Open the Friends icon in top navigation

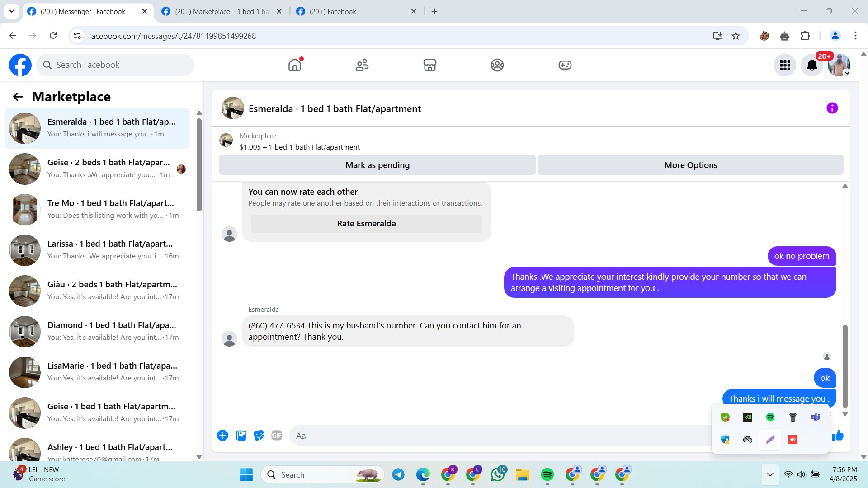tap(362, 65)
